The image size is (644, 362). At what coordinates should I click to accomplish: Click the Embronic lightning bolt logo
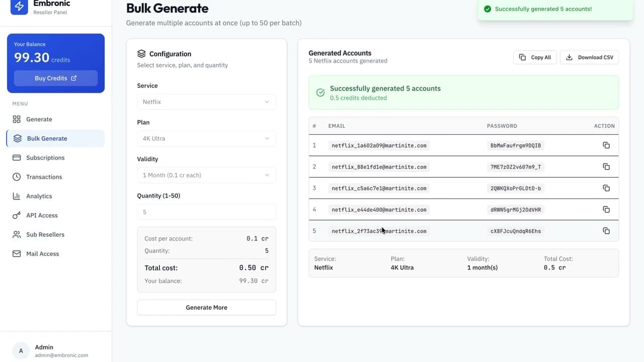pos(19,7)
